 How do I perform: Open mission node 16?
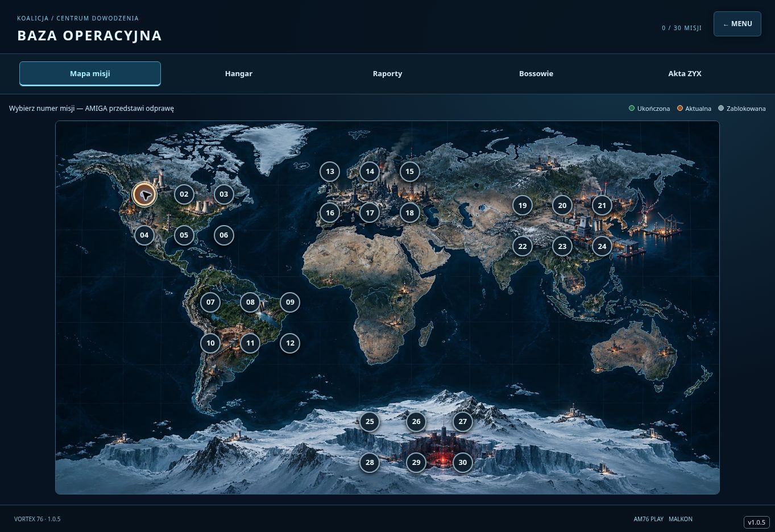click(330, 213)
